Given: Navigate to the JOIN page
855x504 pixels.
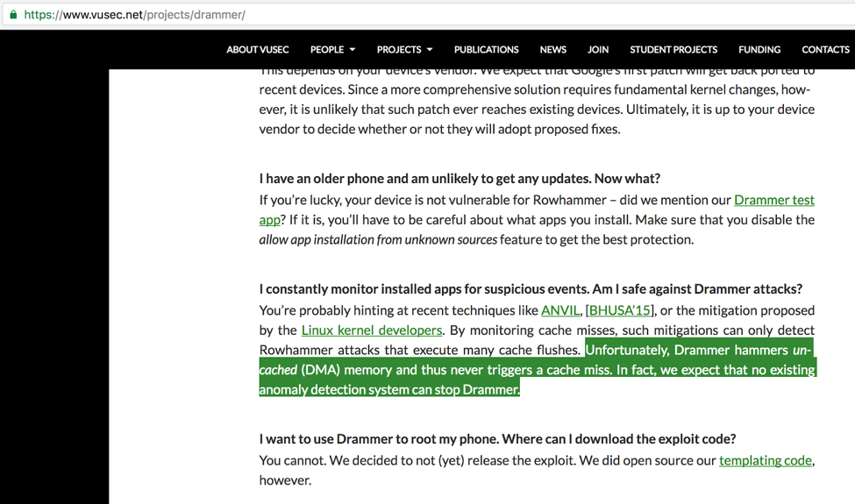Looking at the screenshot, I should 598,50.
